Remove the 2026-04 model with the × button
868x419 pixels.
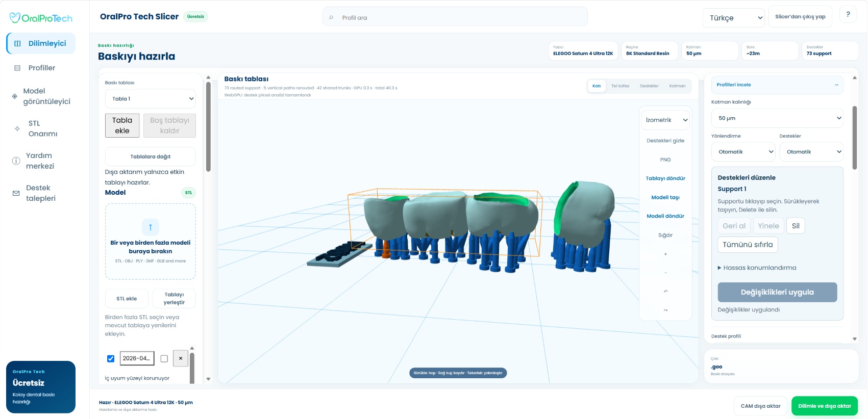tap(181, 358)
